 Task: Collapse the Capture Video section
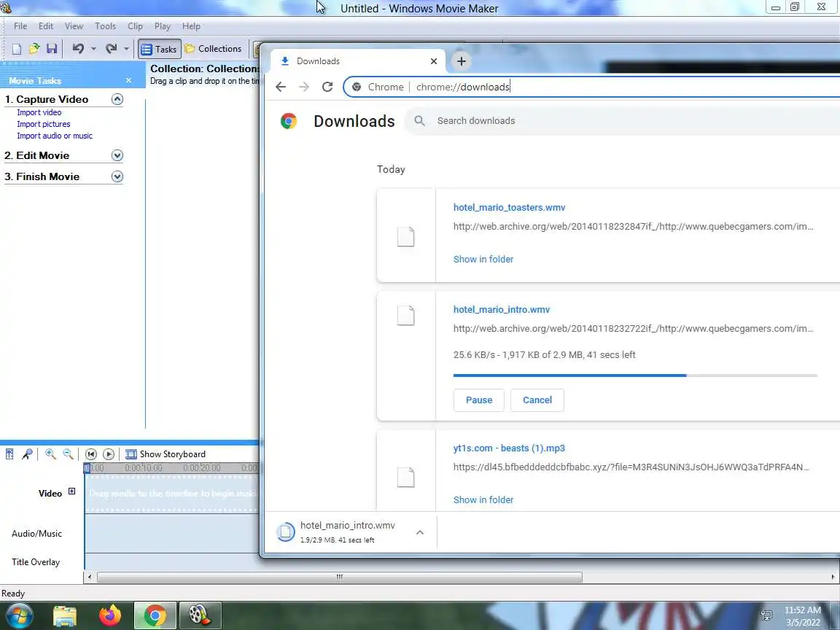point(117,99)
